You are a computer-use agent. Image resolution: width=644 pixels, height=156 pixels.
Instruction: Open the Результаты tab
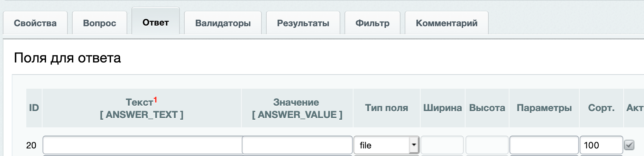point(303,23)
